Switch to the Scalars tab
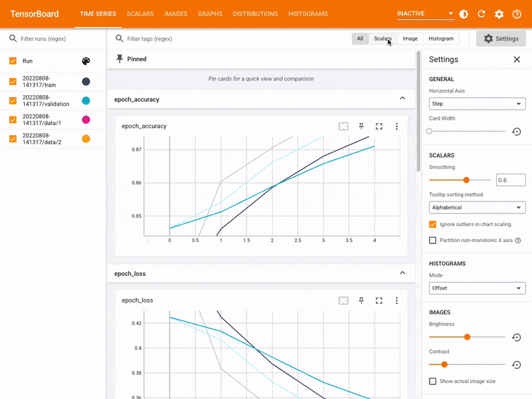 [x=140, y=14]
